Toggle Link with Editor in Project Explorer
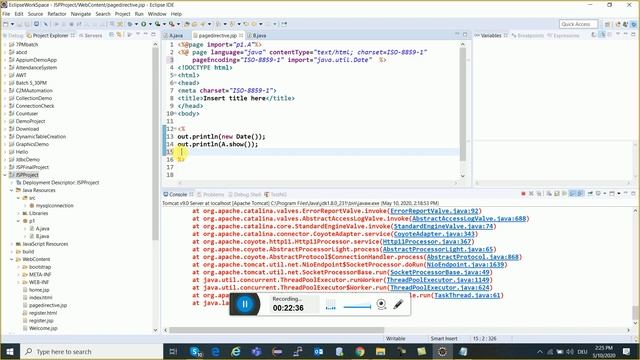 [119, 35]
